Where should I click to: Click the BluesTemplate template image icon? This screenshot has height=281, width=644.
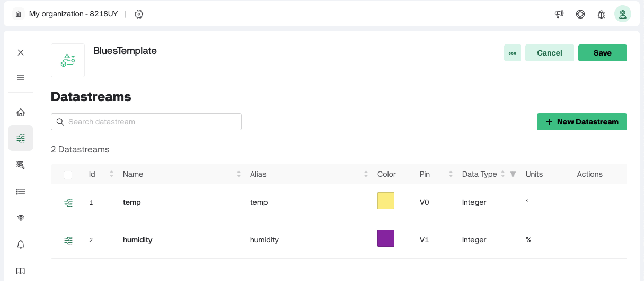68,60
